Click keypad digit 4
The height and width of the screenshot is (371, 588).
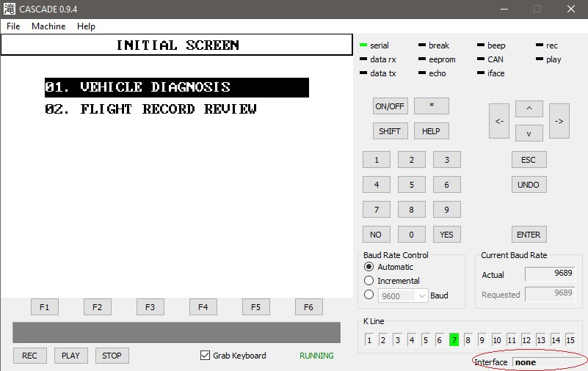(377, 185)
